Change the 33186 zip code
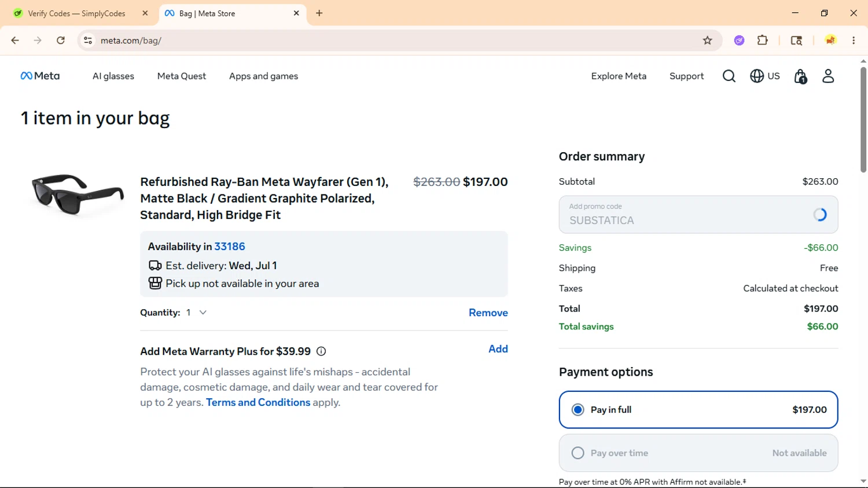Viewport: 868px width, 488px height. coord(230,247)
